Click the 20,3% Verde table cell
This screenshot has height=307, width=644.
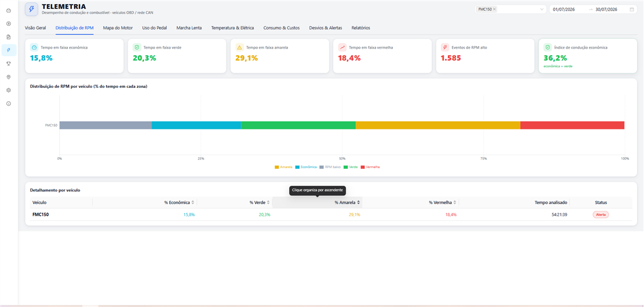pyautogui.click(x=265, y=214)
